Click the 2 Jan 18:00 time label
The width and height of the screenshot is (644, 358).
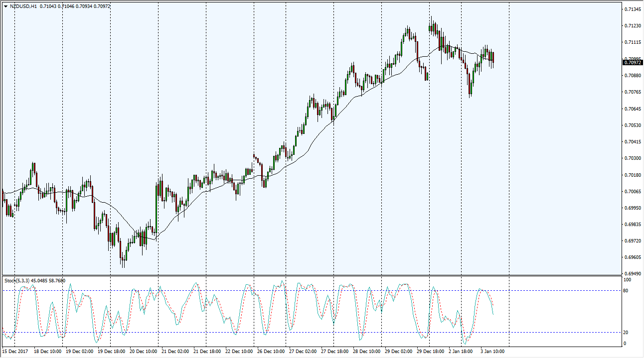click(x=462, y=352)
